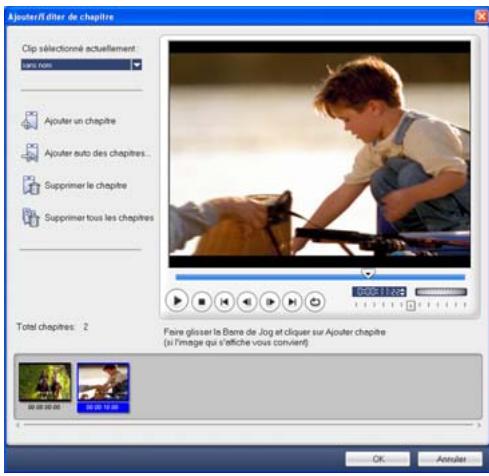This screenshot has width=489, height=476.
Task: Click the shuttle speed slider handle
Action: [x=411, y=305]
